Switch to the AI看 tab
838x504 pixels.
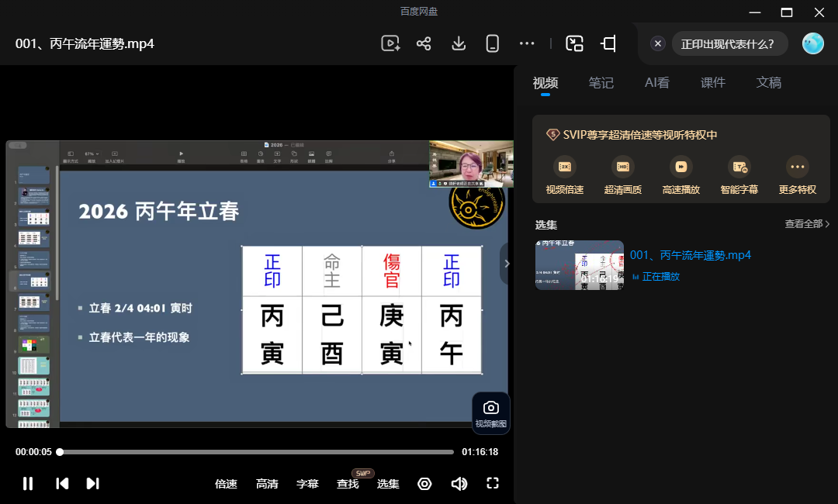tap(657, 83)
